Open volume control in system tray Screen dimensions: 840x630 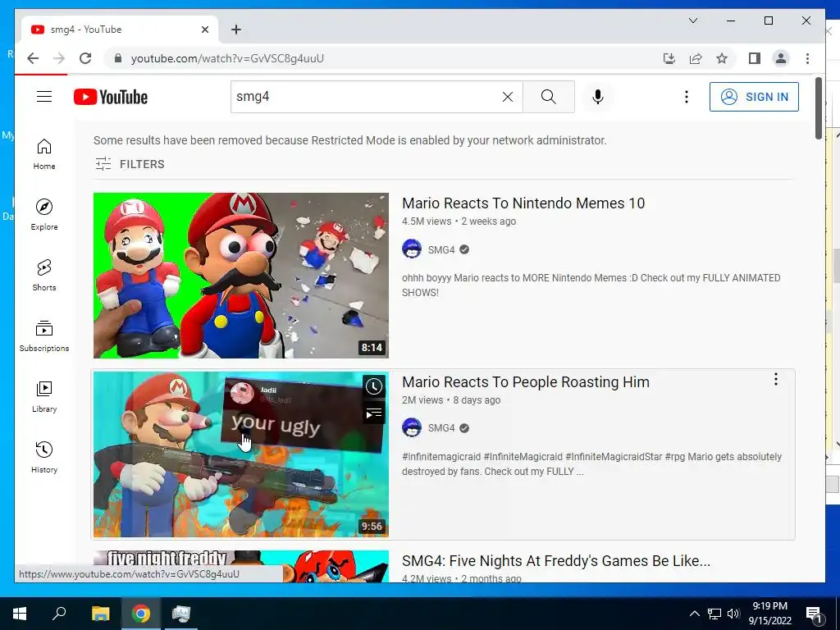coord(733,614)
